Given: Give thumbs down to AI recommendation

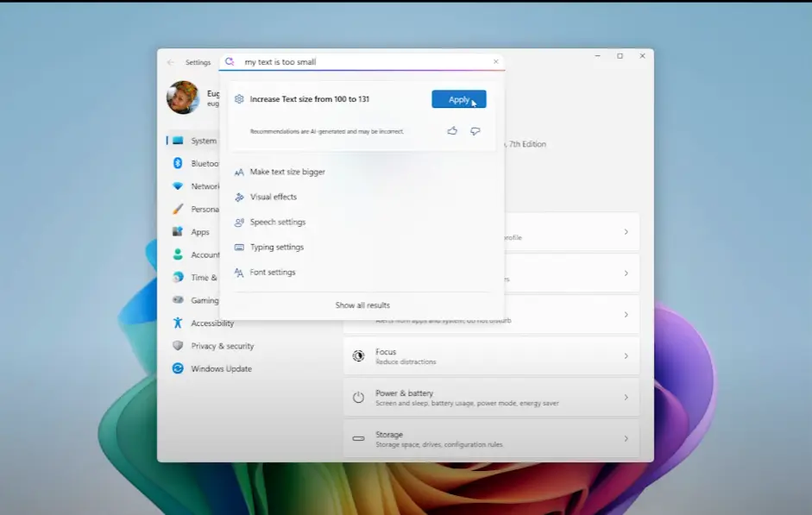Looking at the screenshot, I should (x=475, y=131).
